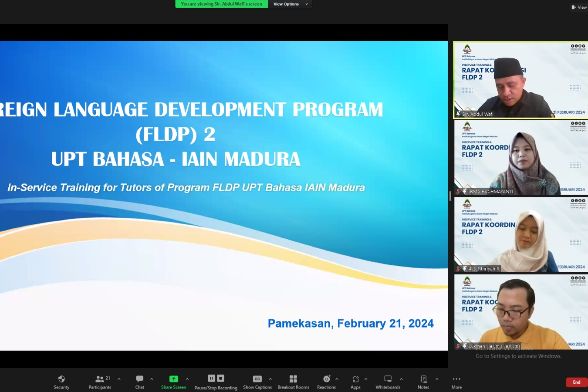The image size is (588, 392).
Task: Open the View Options dropdown
Action: coord(290,4)
